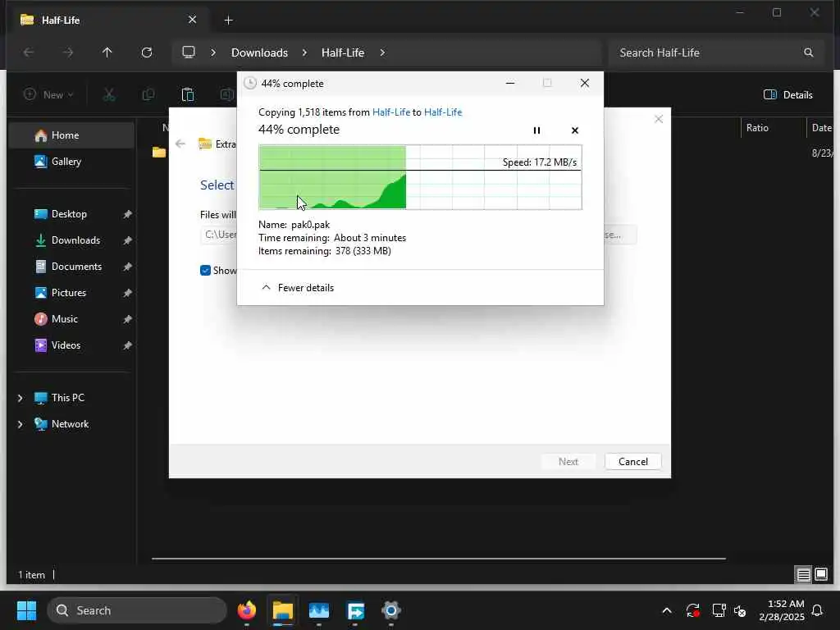Select Network in the navigation pane
The width and height of the screenshot is (840, 630).
click(70, 424)
